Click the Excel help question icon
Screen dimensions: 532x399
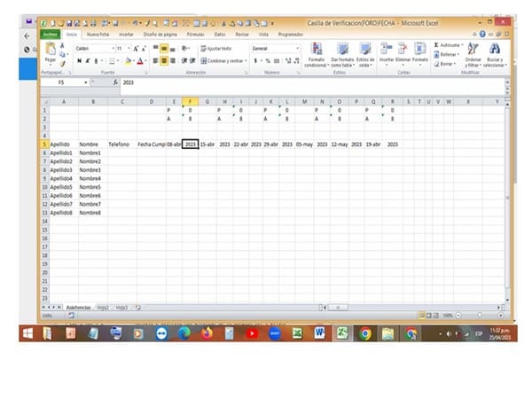tap(482, 35)
